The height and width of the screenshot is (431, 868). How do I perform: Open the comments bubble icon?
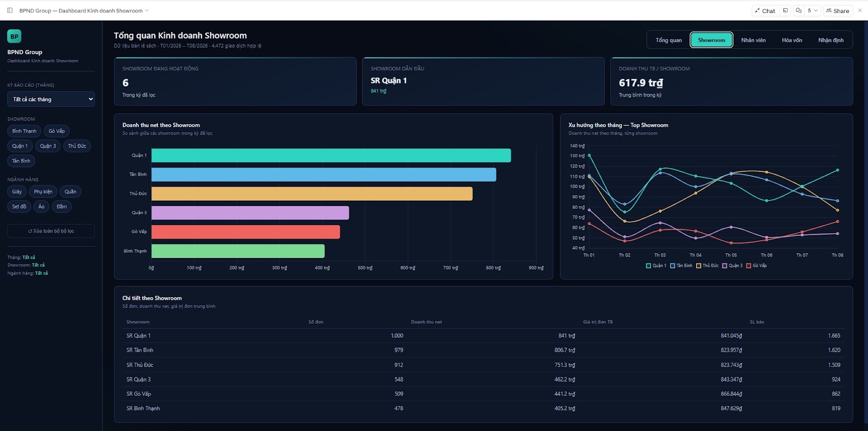point(799,10)
